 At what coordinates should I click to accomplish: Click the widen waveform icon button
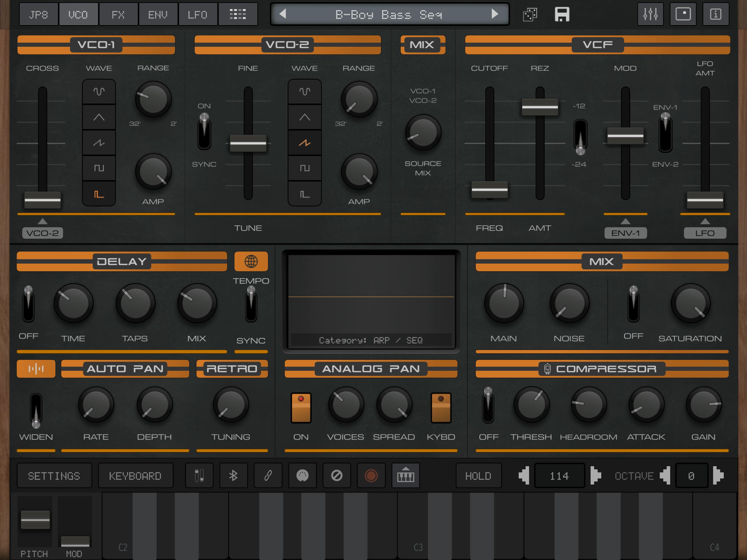pyautogui.click(x=36, y=369)
